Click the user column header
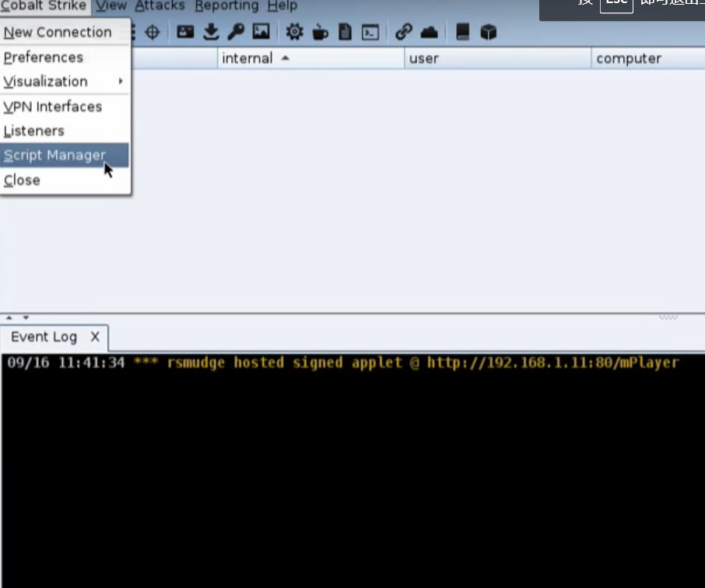Viewport: 705px width, 588px height. 497,58
